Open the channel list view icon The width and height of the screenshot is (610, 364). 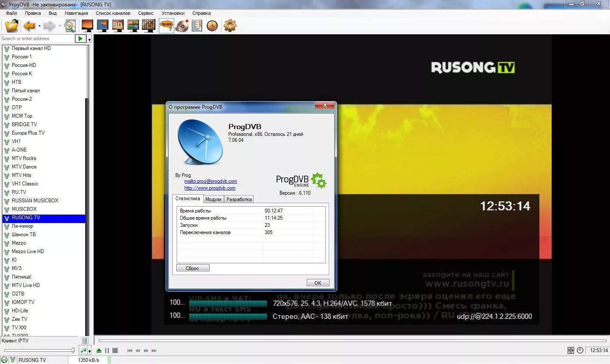pyautogui.click(x=85, y=341)
